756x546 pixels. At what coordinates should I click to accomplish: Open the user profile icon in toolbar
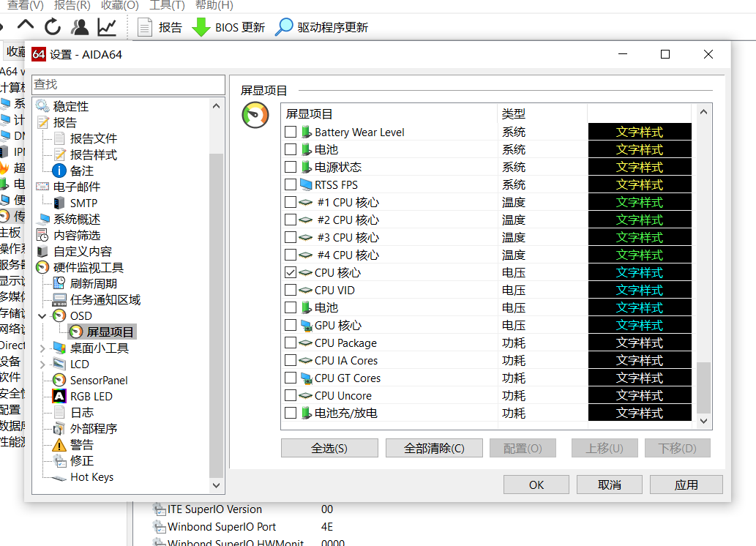click(80, 27)
